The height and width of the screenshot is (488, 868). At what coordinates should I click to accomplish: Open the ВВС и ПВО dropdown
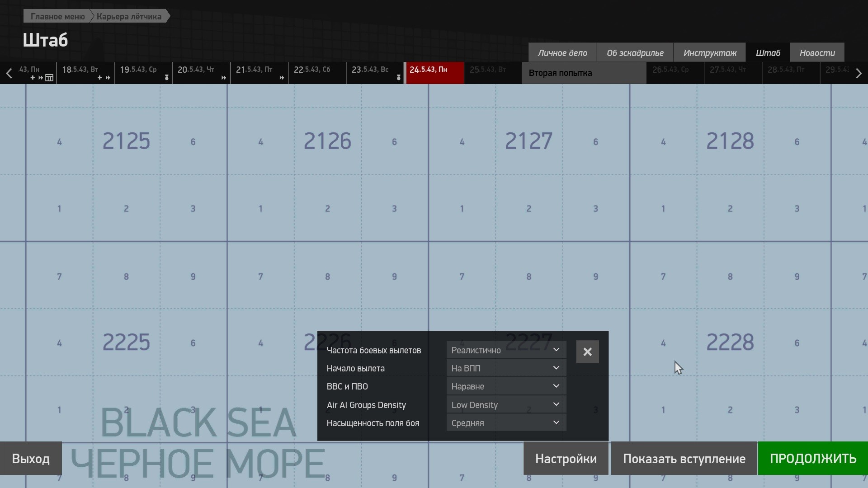(506, 386)
